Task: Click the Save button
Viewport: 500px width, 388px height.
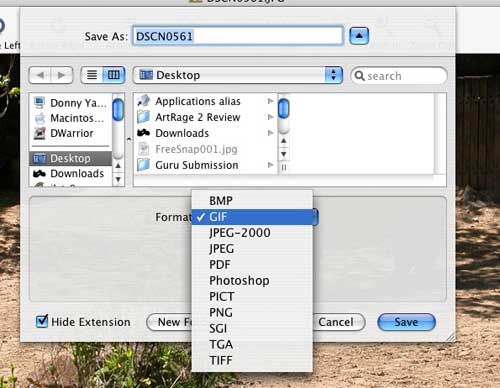Action: [406, 322]
